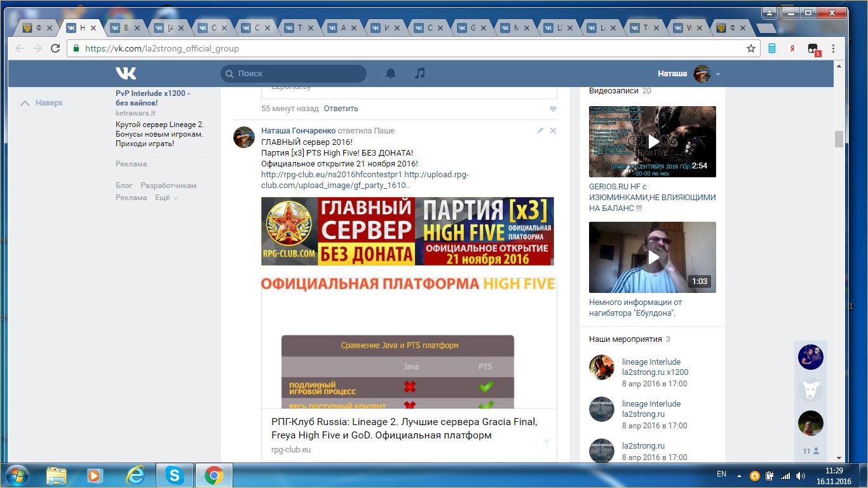Click the rpg-club.eu domain under the preview
The width and height of the screenshot is (868, 488).
tap(291, 450)
